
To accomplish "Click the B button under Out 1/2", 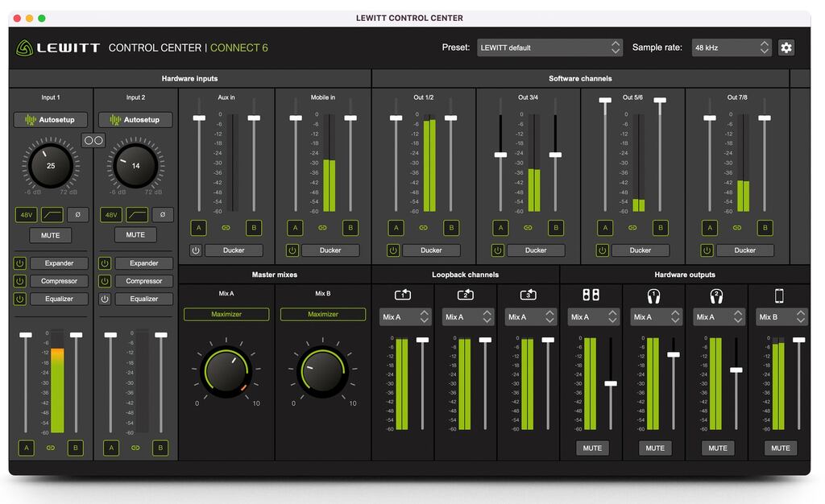I will coord(451,228).
